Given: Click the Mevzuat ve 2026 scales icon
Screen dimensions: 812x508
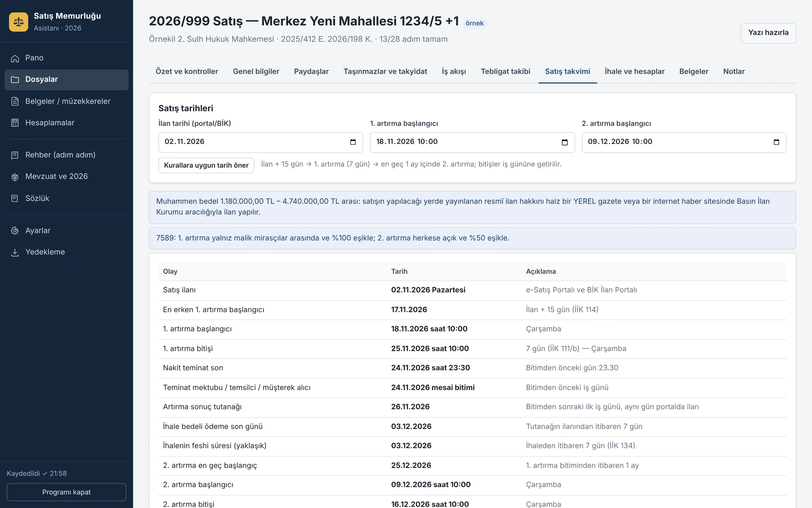Looking at the screenshot, I should click(15, 177).
